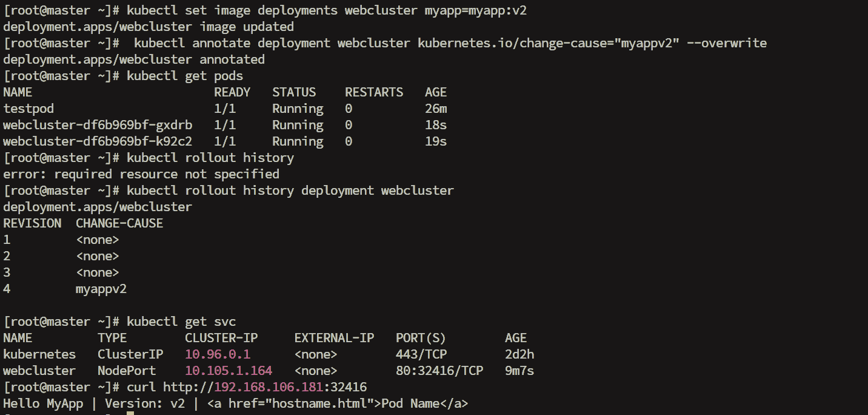Click the CHANGE-CAUSE column header
The width and height of the screenshot is (868, 415).
coord(119,223)
